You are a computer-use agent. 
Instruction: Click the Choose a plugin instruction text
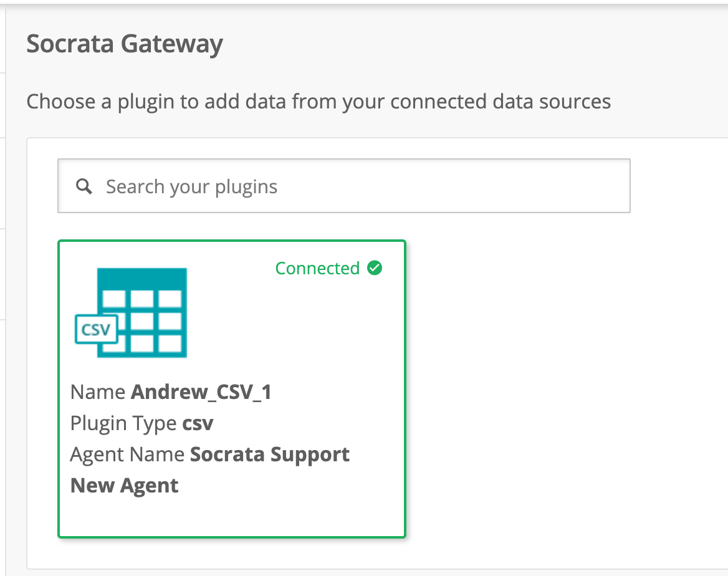(x=318, y=101)
